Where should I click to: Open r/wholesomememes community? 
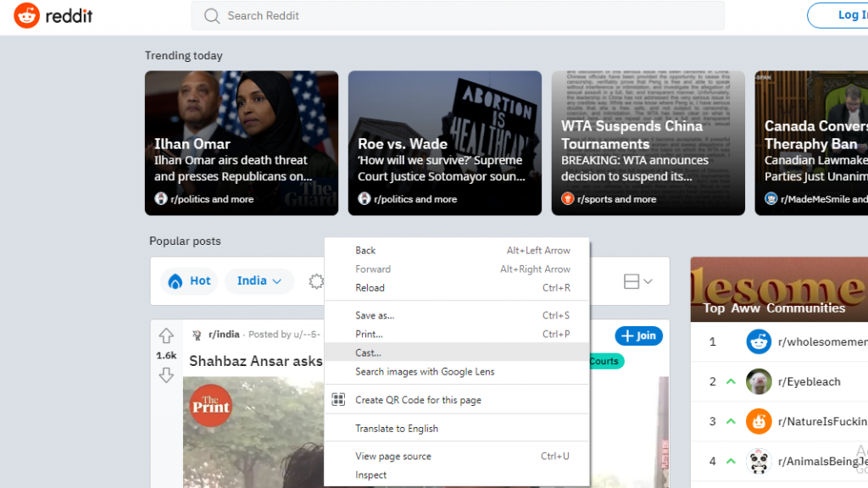822,342
